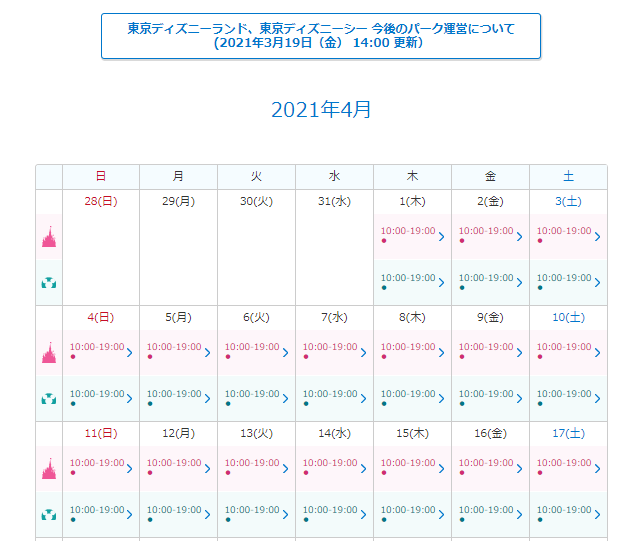This screenshot has width=633, height=541.
Task: Click the 月 weekday column header
Action: click(x=178, y=176)
